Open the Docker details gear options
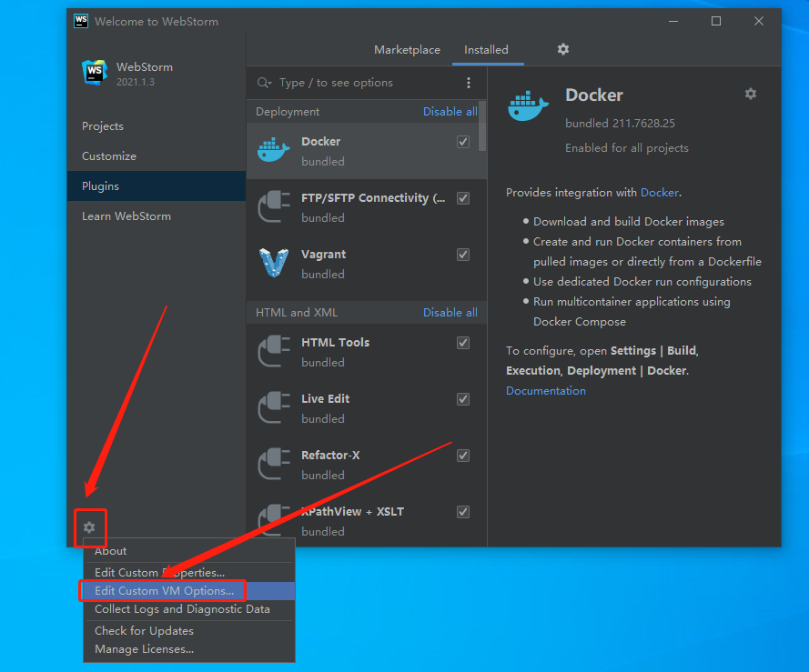809x672 pixels. [x=750, y=94]
